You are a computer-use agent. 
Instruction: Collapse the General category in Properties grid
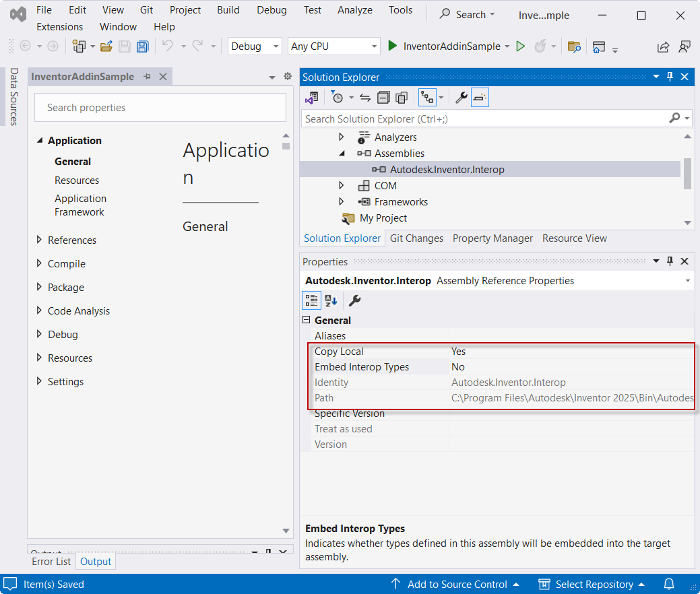(307, 319)
